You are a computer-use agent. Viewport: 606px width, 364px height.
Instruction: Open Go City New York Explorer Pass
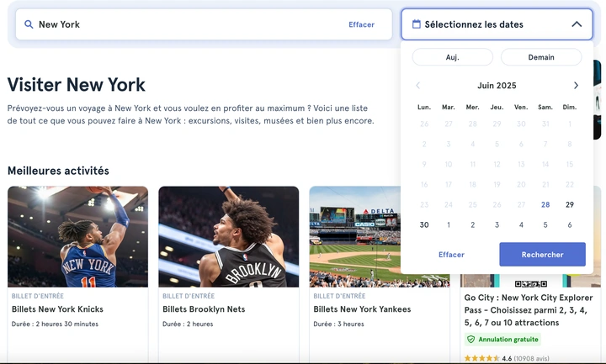[x=529, y=309]
